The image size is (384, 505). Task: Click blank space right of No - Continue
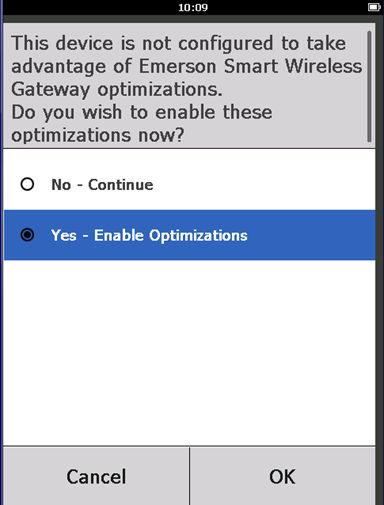pos(263,185)
